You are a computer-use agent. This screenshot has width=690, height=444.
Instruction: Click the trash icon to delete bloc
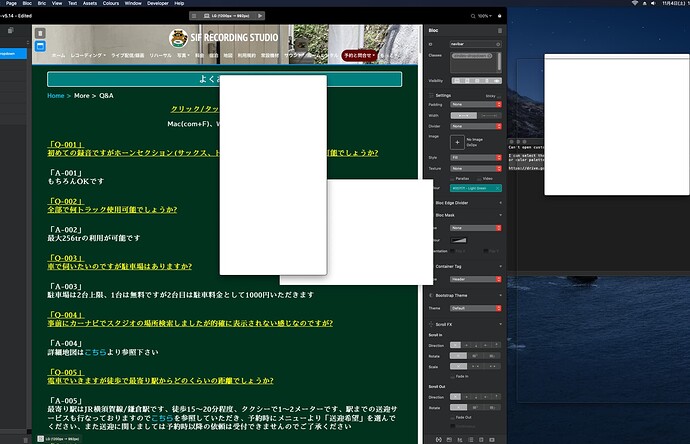(40, 33)
